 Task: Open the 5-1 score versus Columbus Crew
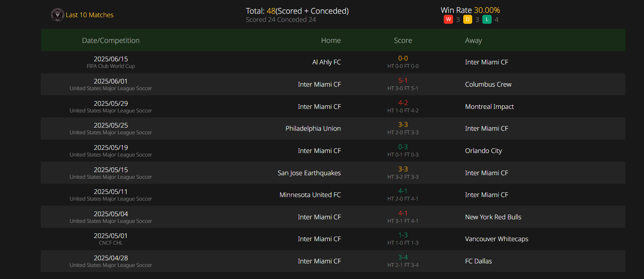(x=403, y=80)
